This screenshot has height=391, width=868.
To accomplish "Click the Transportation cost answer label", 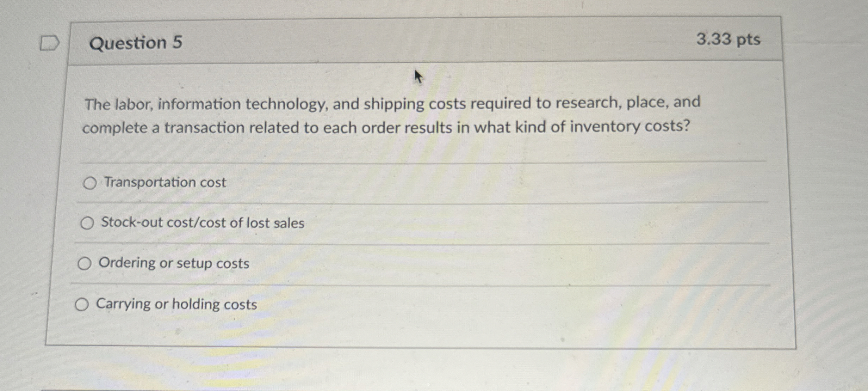I will coord(165,183).
